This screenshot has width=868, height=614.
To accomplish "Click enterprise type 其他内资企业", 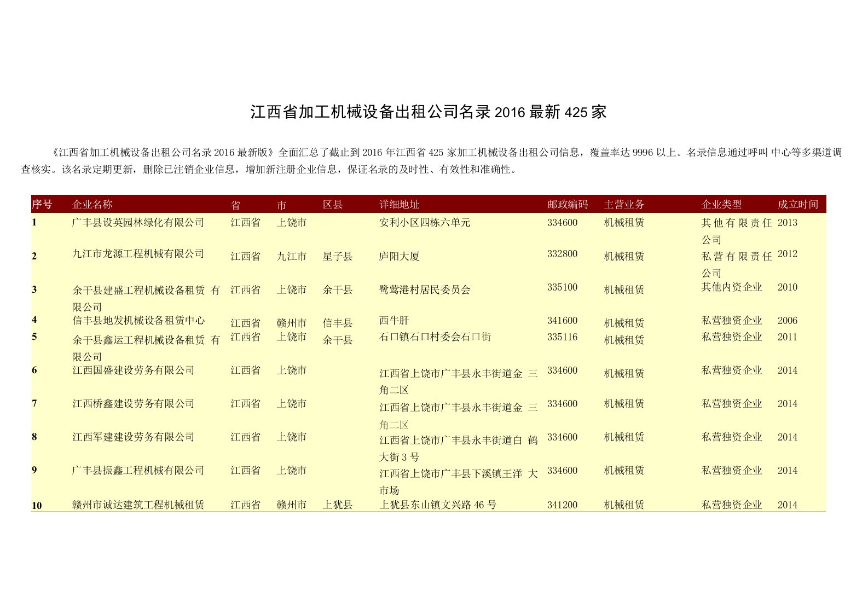I will point(732,287).
